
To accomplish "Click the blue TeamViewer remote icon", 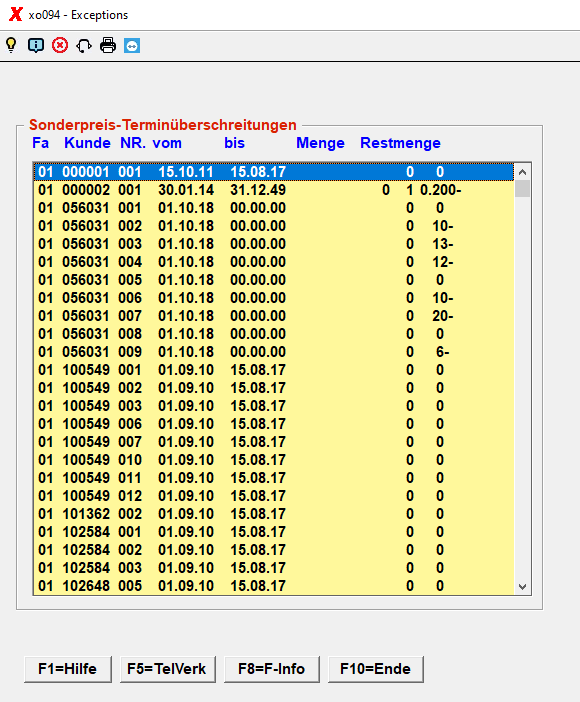I will 132,46.
